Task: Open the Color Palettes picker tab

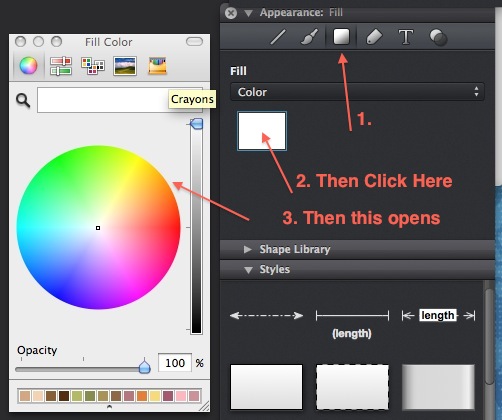Action: point(93,66)
